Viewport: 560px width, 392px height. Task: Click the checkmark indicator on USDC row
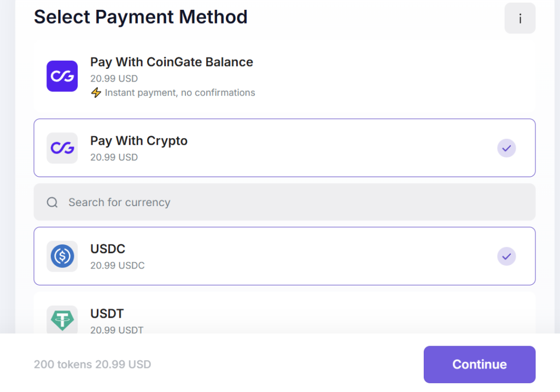(x=506, y=256)
